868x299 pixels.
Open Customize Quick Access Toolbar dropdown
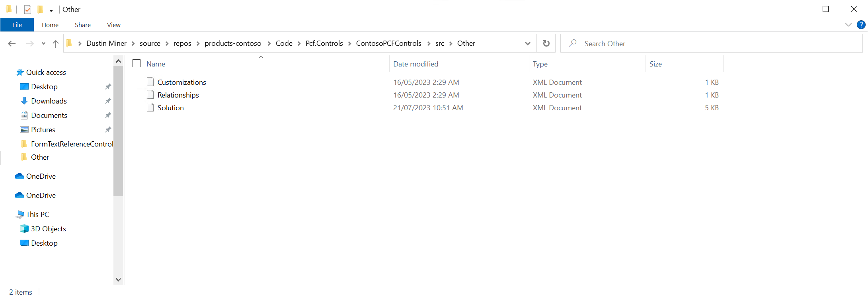tap(51, 10)
